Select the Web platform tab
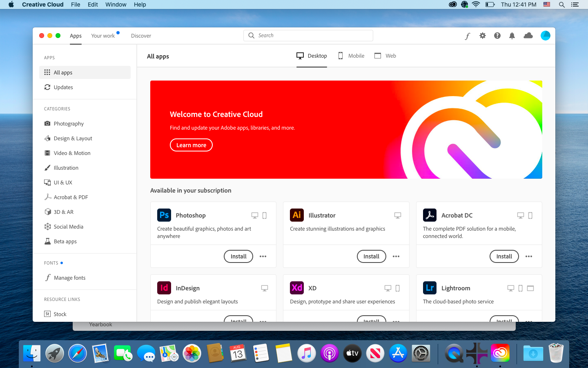The image size is (588, 368). pos(385,56)
